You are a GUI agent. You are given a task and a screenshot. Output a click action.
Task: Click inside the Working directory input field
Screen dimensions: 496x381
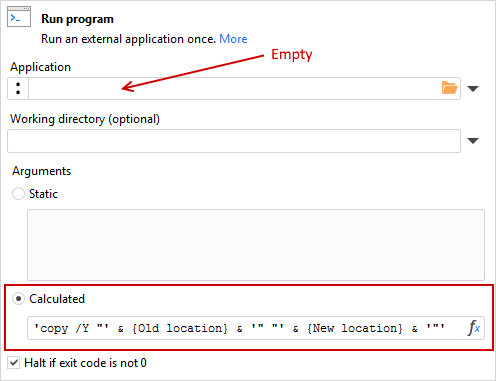click(234, 141)
